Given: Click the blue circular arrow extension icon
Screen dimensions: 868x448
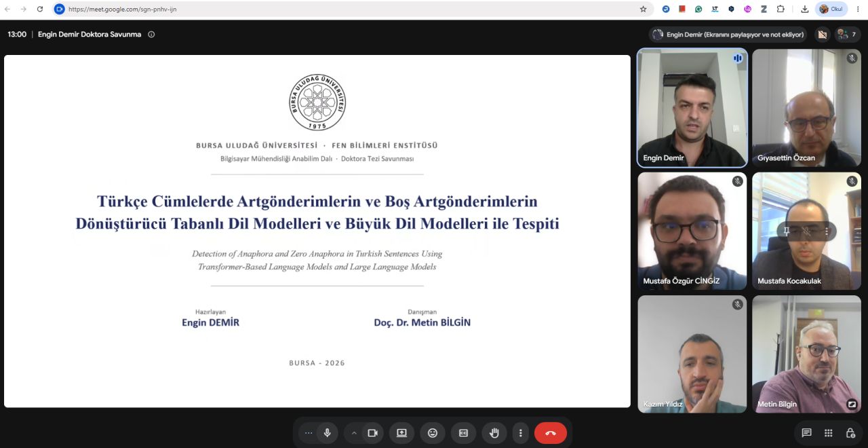Looking at the screenshot, I should (x=666, y=9).
